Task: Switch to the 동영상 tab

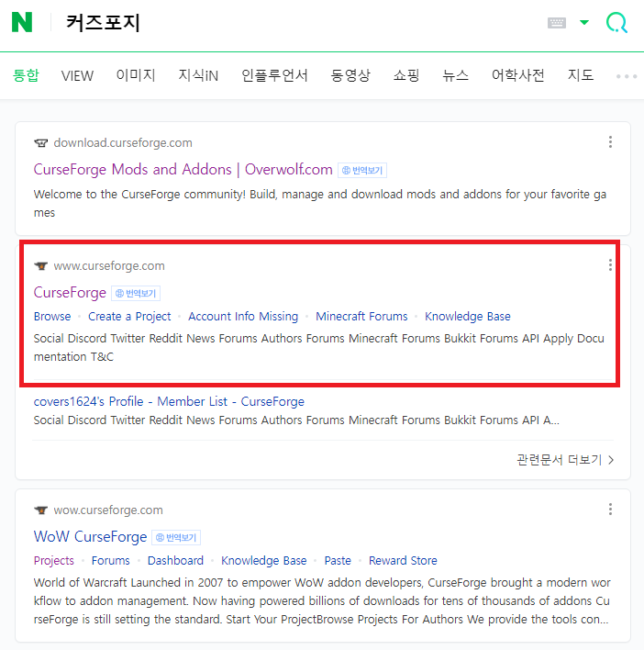Action: (x=350, y=75)
